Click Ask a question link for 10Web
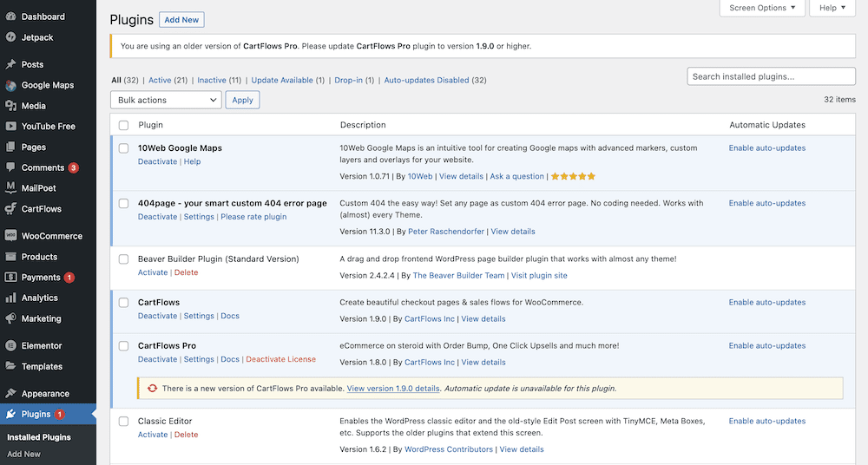The image size is (868, 465). 516,176
